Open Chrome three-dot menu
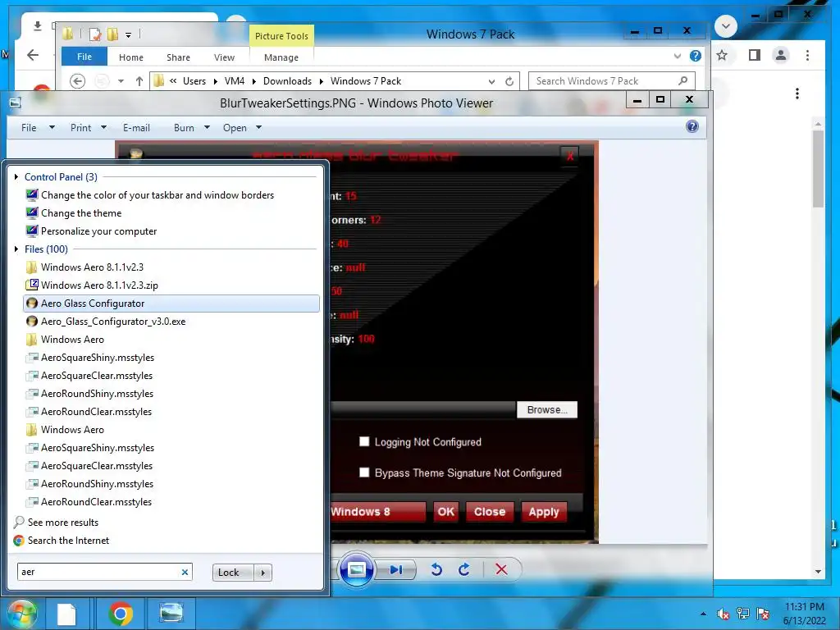 (807, 55)
